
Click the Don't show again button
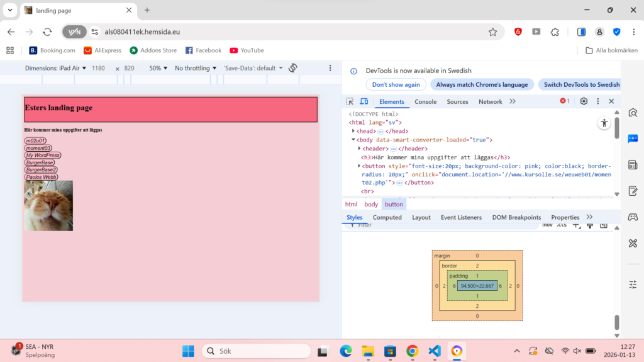coord(396,84)
